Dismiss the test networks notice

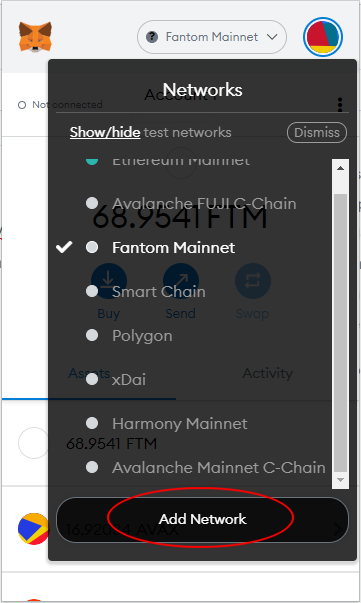click(x=317, y=132)
